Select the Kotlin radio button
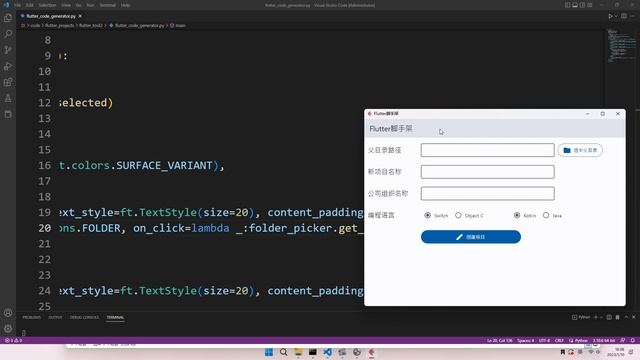 tap(517, 215)
